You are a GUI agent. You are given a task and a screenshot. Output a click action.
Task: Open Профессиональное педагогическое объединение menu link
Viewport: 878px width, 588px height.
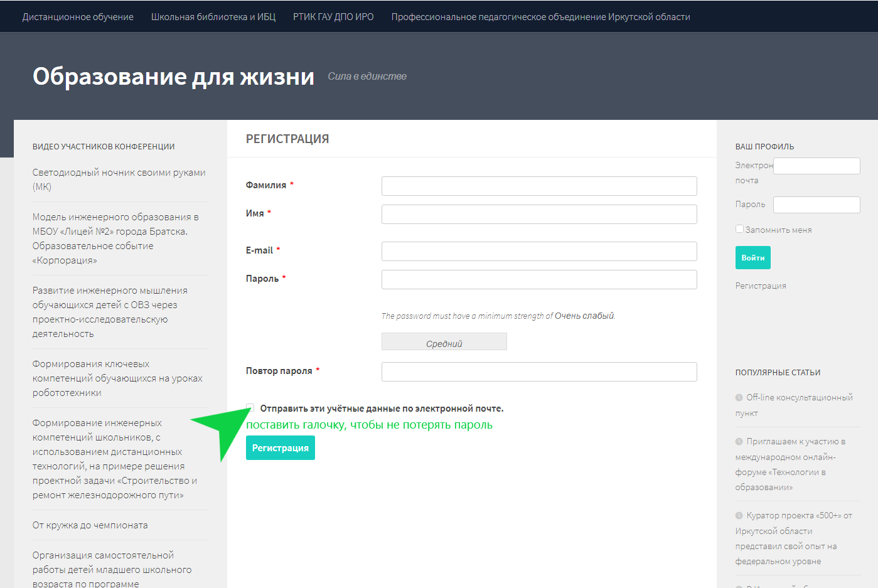coord(540,17)
